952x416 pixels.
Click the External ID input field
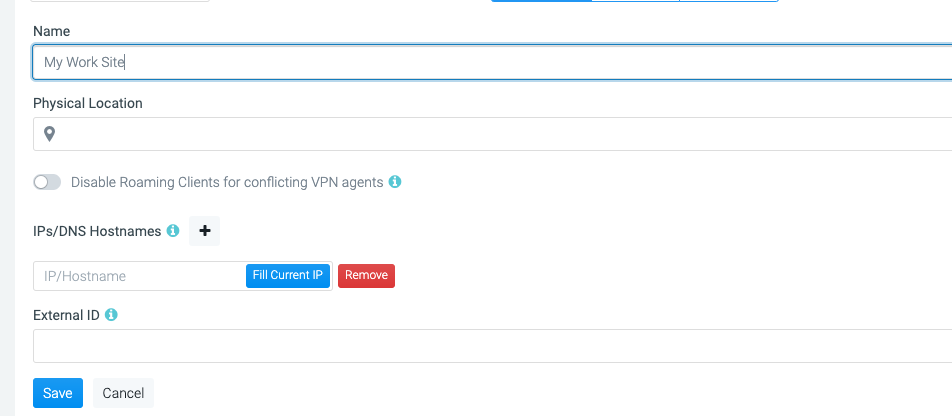[x=492, y=346]
